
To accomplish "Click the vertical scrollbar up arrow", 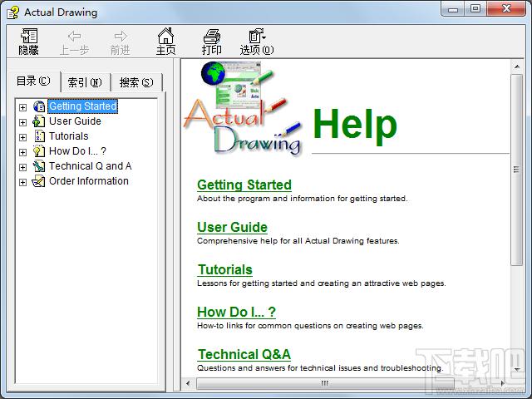I will (x=517, y=66).
